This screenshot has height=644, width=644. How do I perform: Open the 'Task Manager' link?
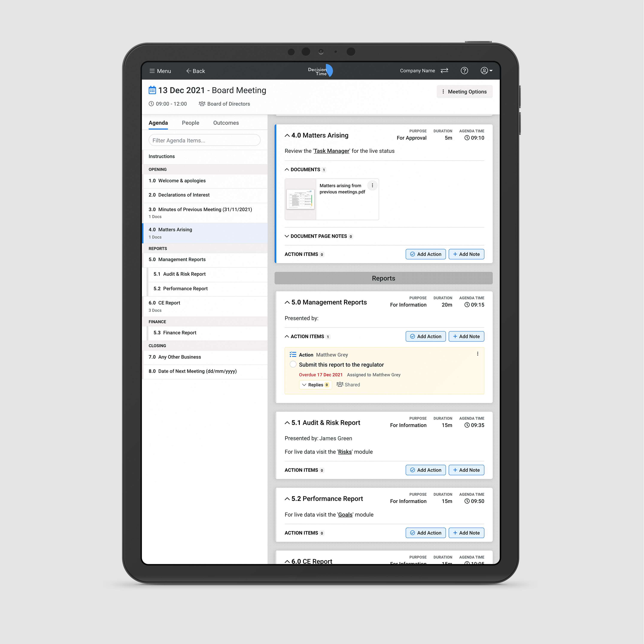331,151
